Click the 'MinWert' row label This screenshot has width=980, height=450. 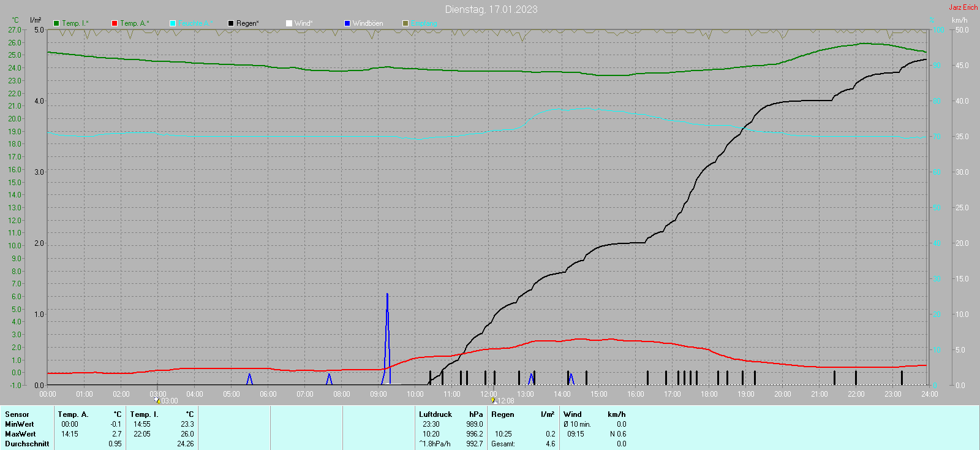[x=20, y=424]
